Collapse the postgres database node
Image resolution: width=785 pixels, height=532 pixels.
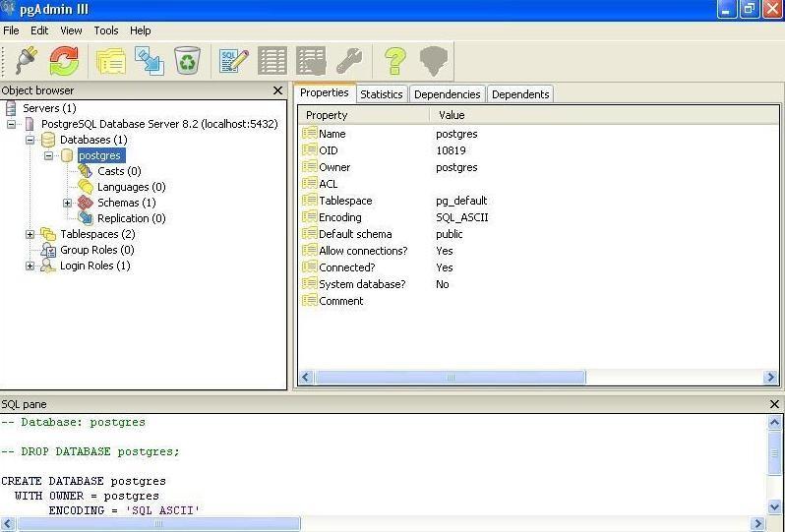pyautogui.click(x=48, y=155)
